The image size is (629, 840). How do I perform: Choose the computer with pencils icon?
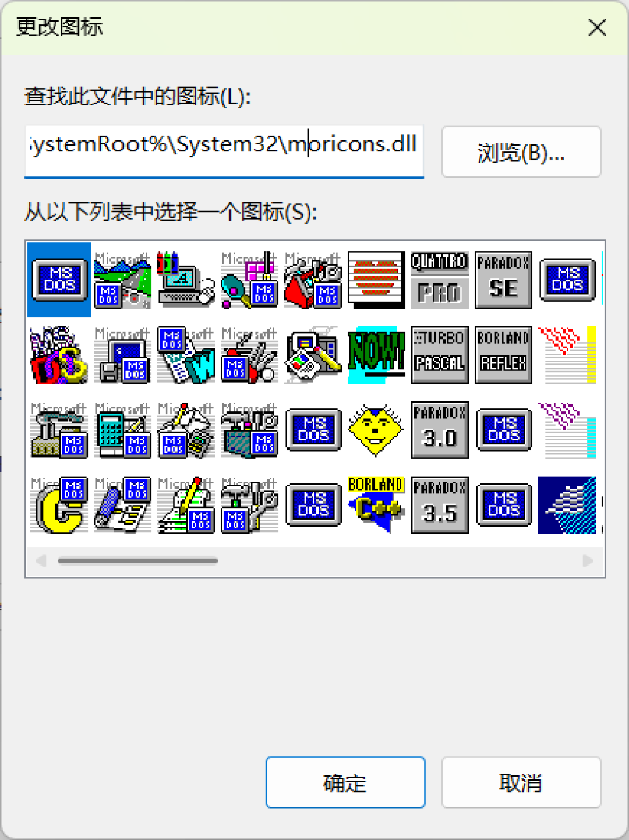point(186,280)
